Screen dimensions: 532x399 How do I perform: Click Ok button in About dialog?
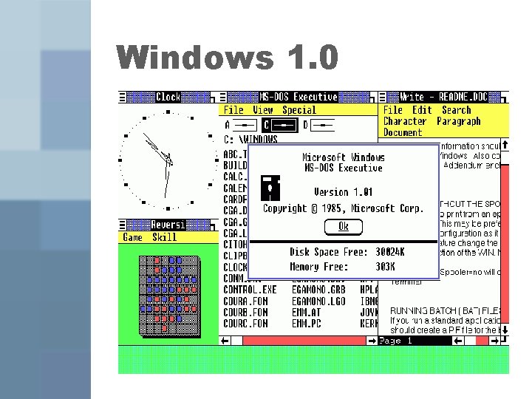pos(344,227)
